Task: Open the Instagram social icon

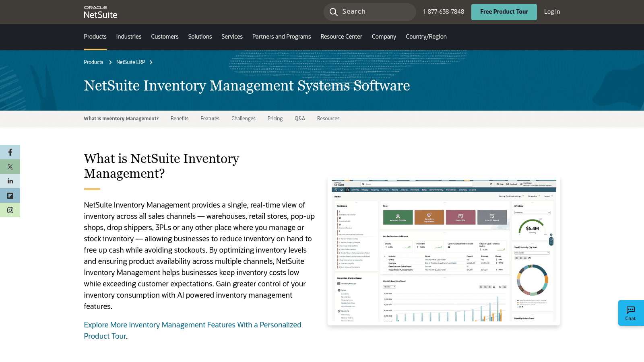Action: 10,210
